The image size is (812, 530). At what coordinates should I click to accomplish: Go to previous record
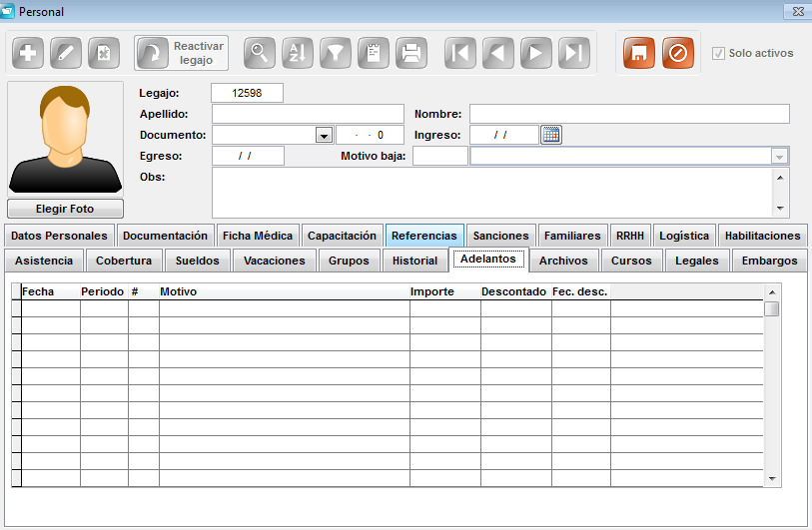click(x=498, y=53)
